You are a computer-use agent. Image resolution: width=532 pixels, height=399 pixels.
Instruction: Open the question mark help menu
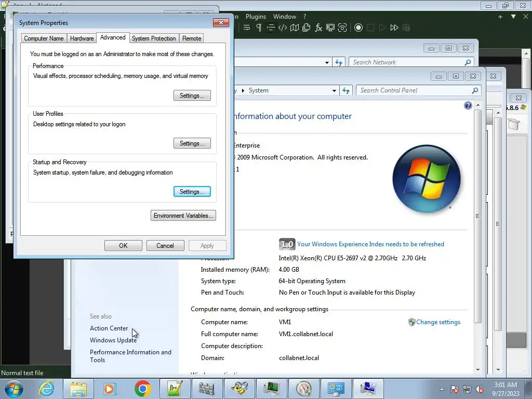(304, 17)
